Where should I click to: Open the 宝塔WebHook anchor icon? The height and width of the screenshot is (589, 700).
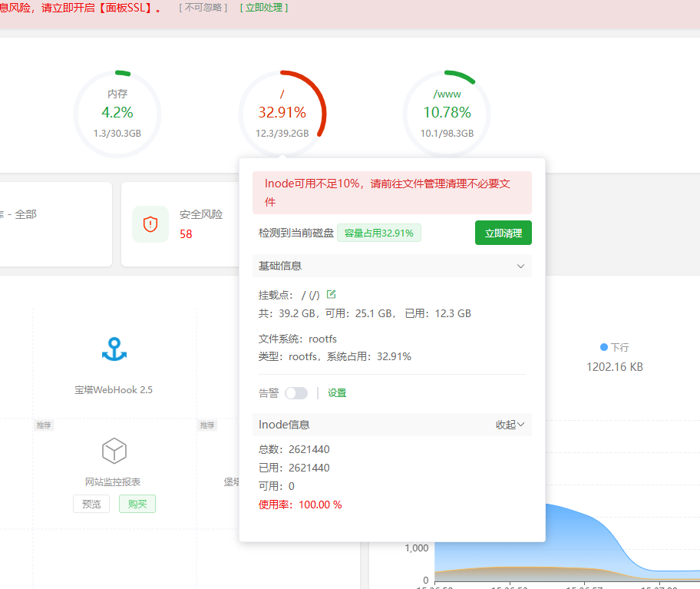[114, 349]
